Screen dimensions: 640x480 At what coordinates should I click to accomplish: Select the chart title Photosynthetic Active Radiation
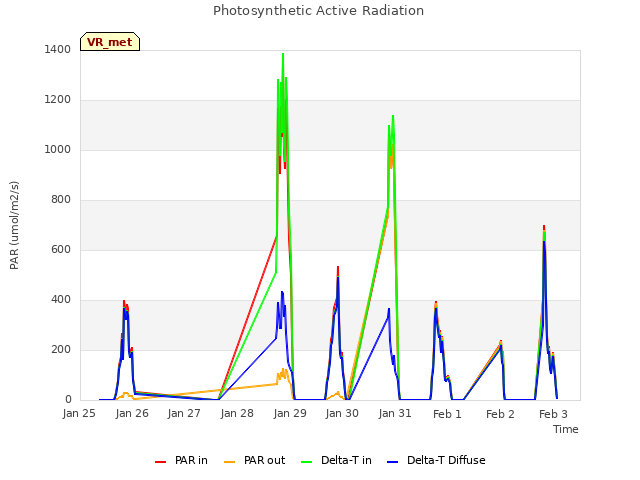[318, 11]
